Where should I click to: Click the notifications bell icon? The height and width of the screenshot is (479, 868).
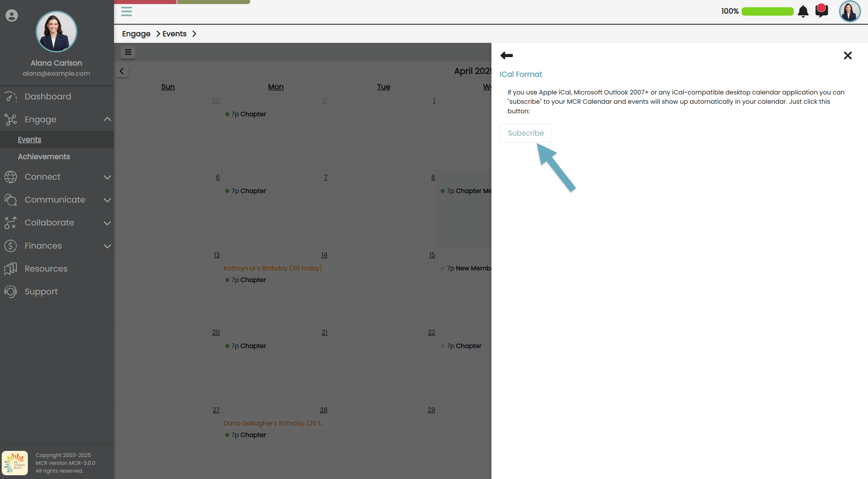coord(803,12)
